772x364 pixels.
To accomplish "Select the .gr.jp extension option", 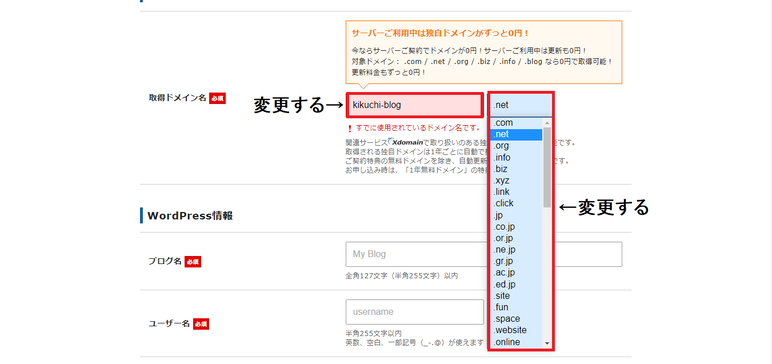I will pyautogui.click(x=516, y=261).
